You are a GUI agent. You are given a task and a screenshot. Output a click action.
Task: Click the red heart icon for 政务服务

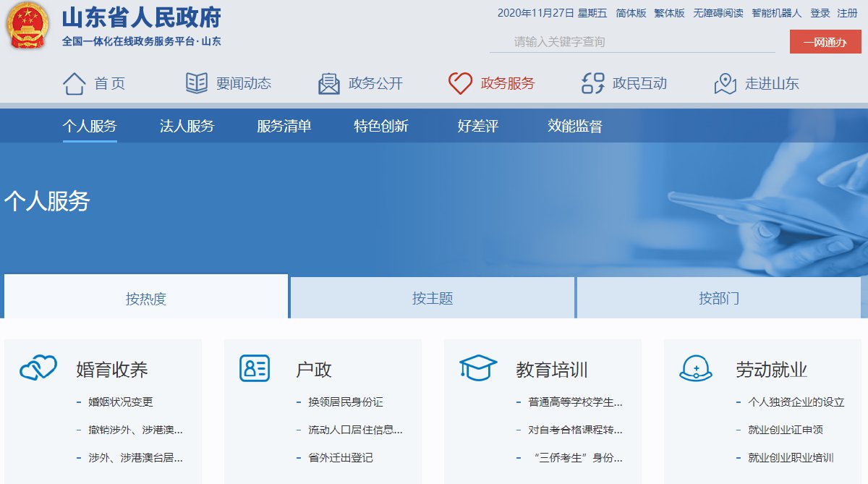tap(460, 83)
